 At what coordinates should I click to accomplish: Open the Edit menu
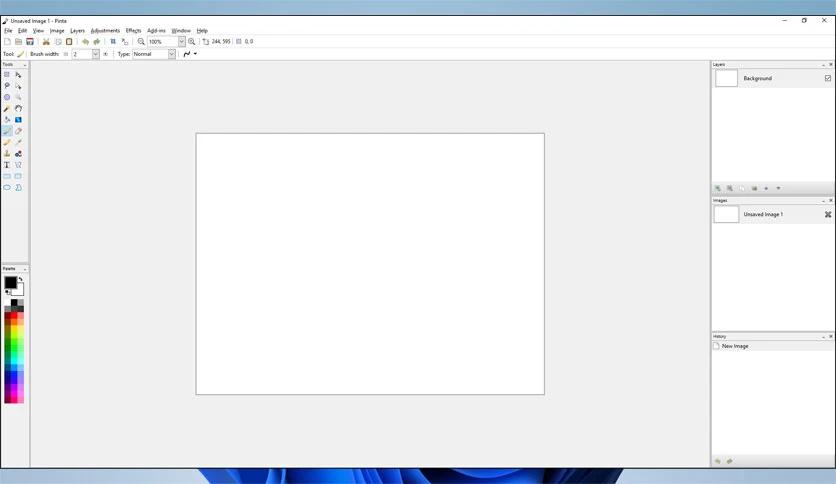click(22, 31)
